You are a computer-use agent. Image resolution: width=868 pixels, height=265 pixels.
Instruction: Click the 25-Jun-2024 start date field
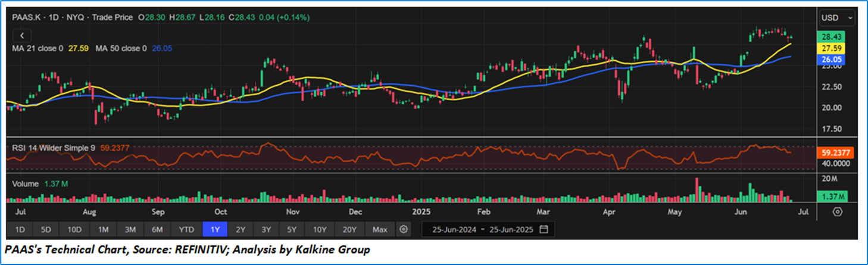[x=452, y=229]
